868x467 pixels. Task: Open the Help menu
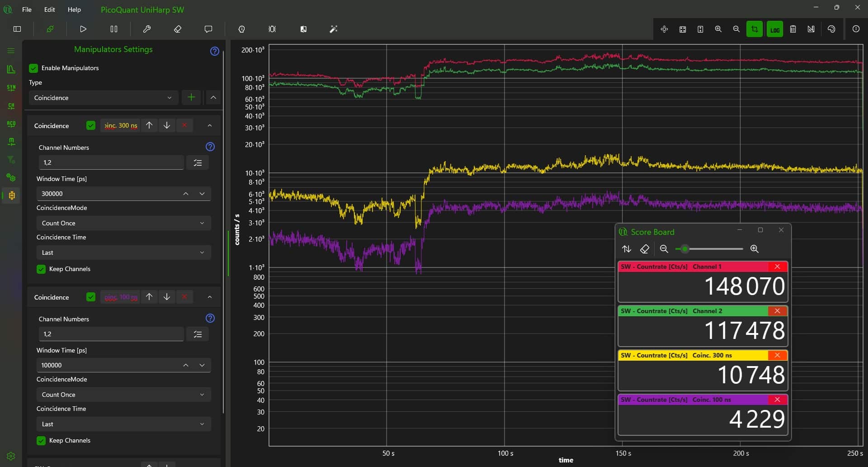click(x=74, y=9)
